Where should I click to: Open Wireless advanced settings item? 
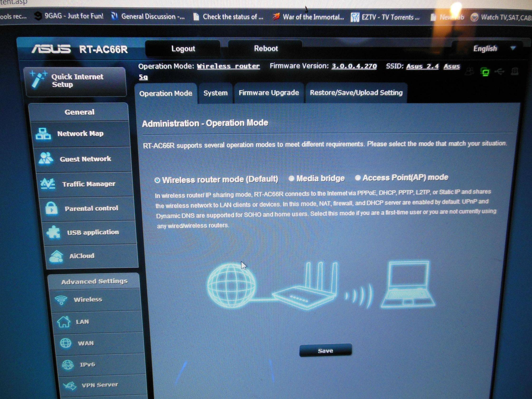pyautogui.click(x=96, y=300)
